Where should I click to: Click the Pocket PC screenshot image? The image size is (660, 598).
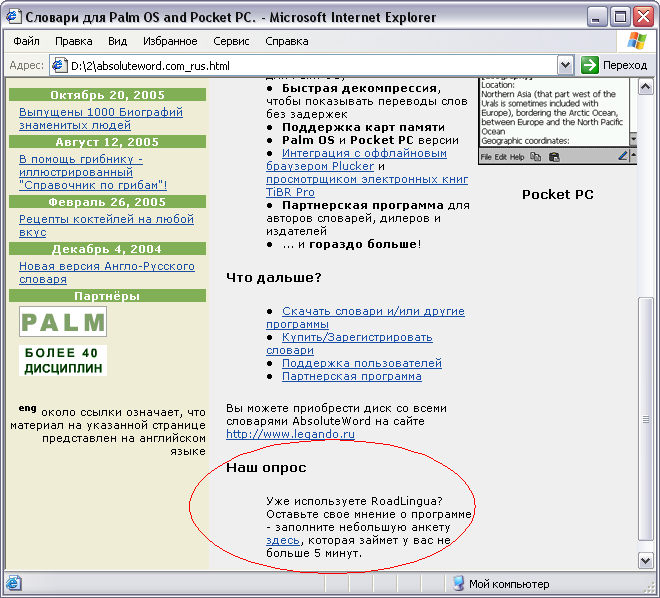pos(557,120)
